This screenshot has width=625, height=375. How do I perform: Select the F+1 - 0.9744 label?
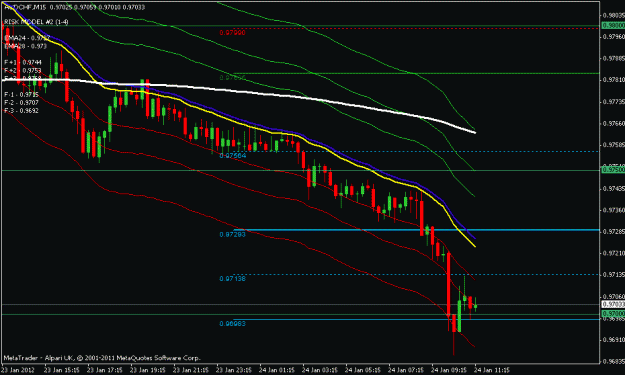tap(23, 63)
